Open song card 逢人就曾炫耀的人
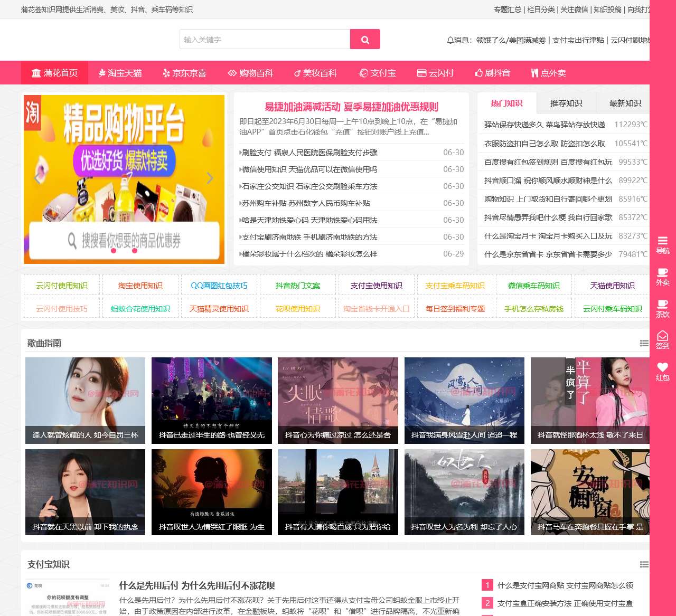 (85, 401)
